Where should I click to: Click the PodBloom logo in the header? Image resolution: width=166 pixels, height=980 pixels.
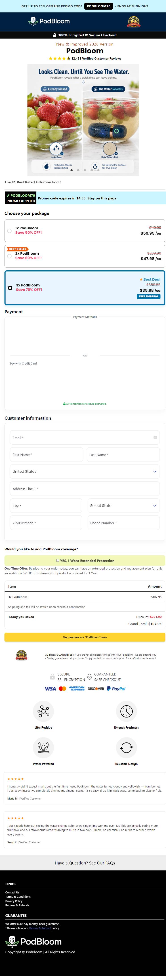(49, 21)
